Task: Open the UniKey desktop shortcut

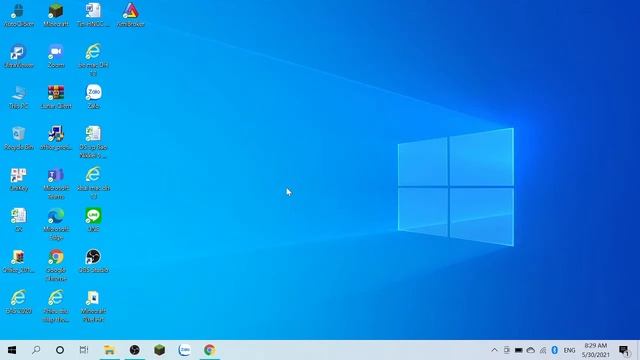Action: (x=18, y=179)
